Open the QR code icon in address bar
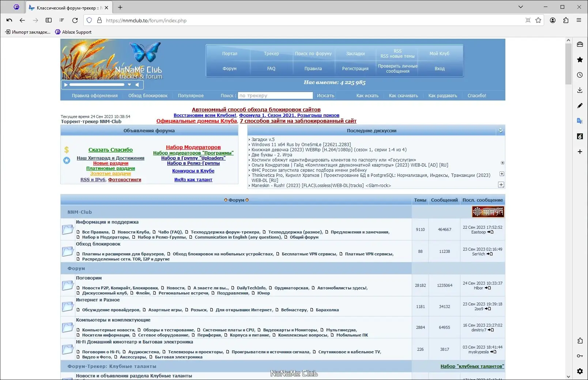The image size is (588, 380). (528, 20)
